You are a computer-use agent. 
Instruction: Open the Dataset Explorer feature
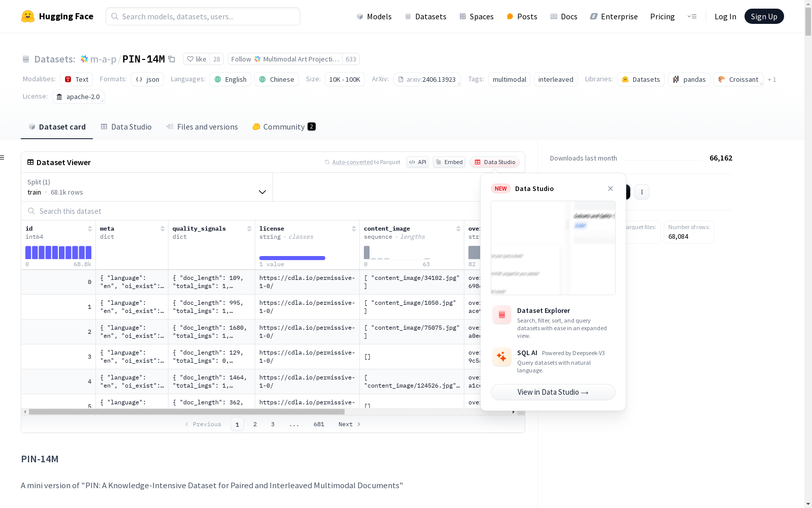click(553, 323)
